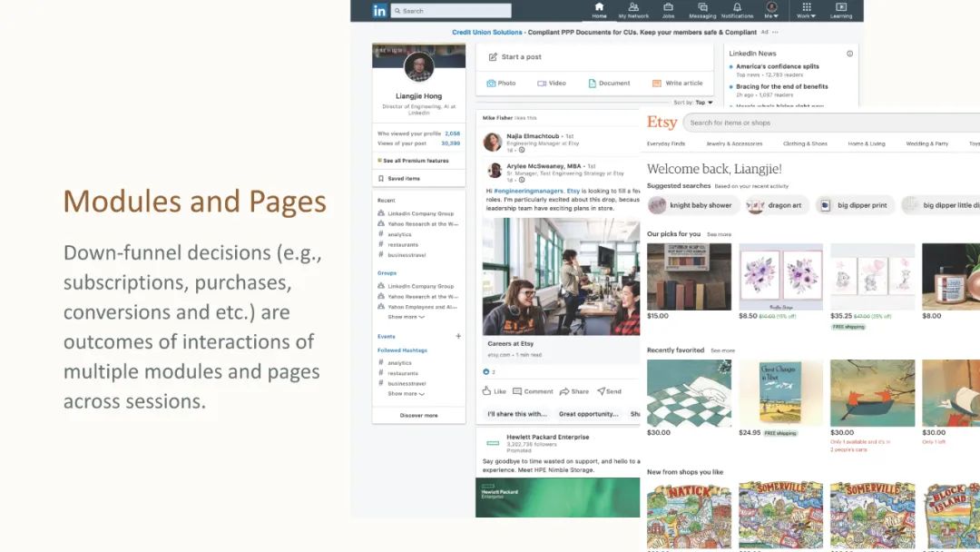Image resolution: width=980 pixels, height=552 pixels.
Task: Open Jobs icon in LinkedIn navigation
Action: tap(668, 11)
